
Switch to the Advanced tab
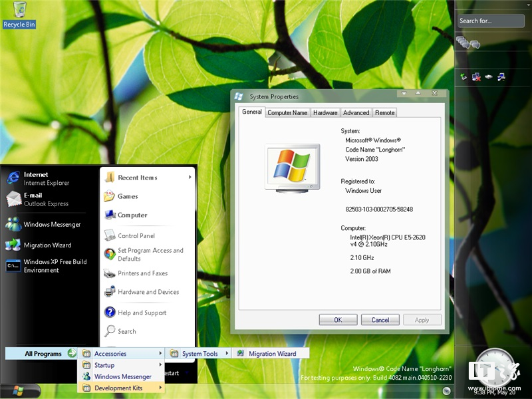[x=356, y=112]
